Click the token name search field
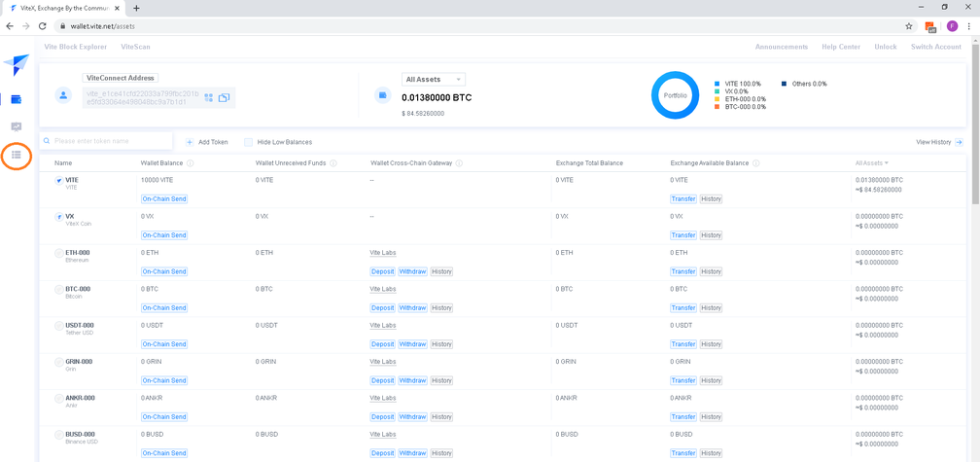 coord(106,141)
